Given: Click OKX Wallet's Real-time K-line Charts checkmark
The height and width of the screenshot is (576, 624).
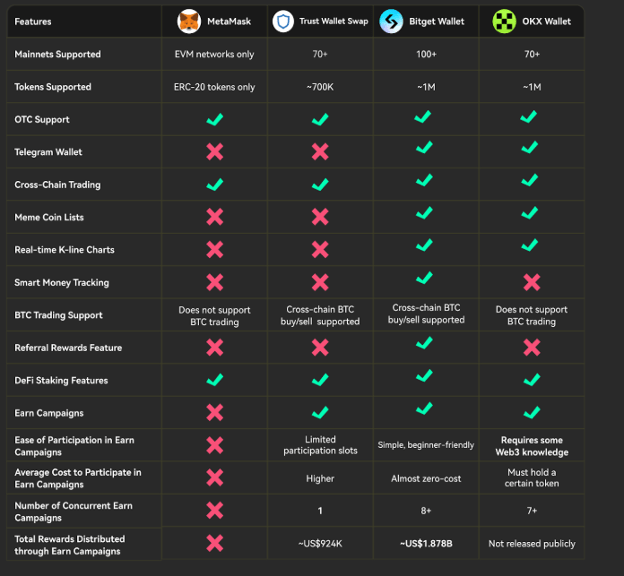Looking at the screenshot, I should (532, 248).
